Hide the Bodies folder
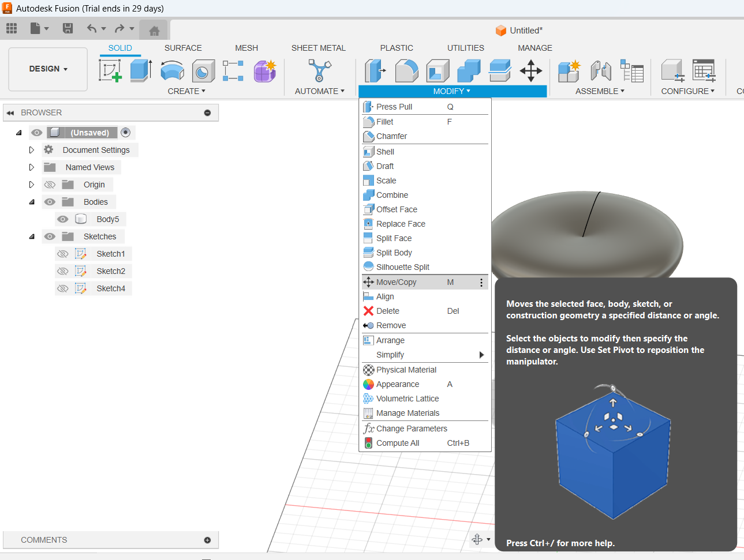The width and height of the screenshot is (744, 560). point(50,202)
